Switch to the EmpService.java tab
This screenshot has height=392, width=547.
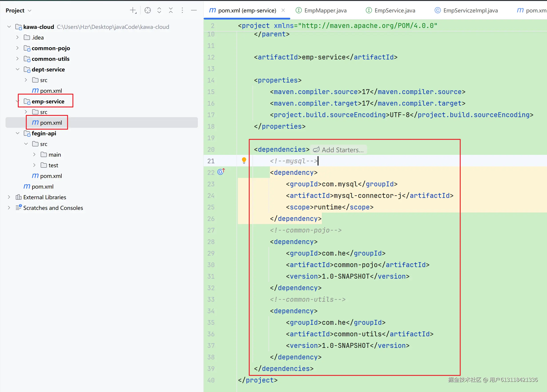(x=394, y=10)
